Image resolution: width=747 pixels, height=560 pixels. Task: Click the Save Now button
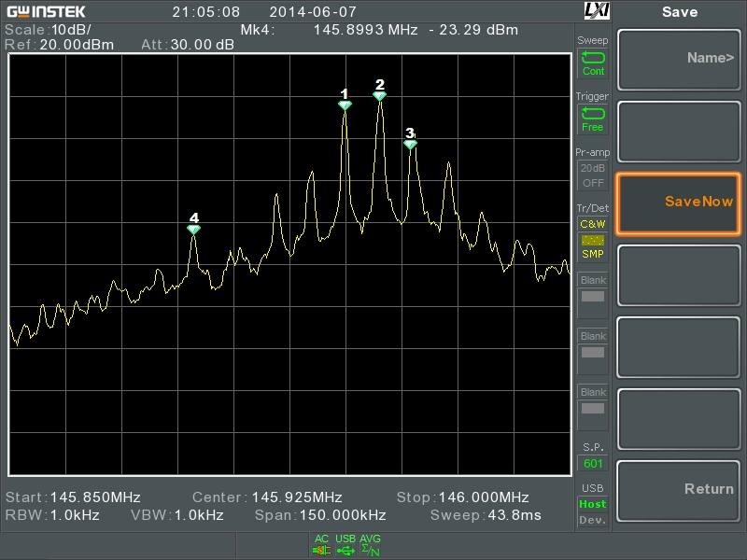point(679,203)
